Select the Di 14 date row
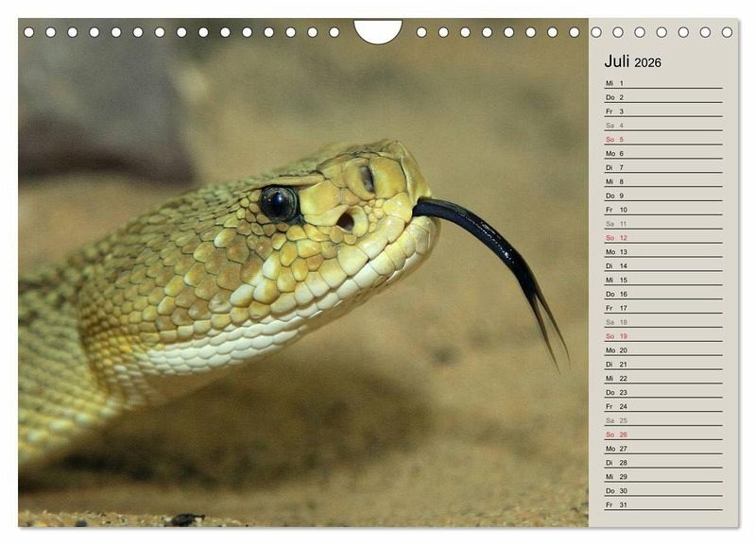Viewport: 756px width, 545px height. point(663,266)
